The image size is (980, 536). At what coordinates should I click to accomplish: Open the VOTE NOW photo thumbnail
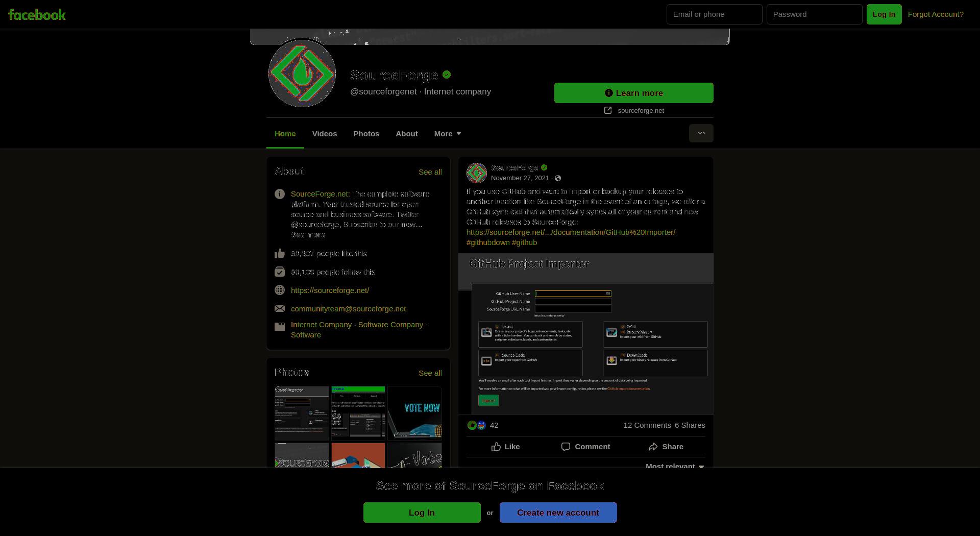(x=414, y=413)
